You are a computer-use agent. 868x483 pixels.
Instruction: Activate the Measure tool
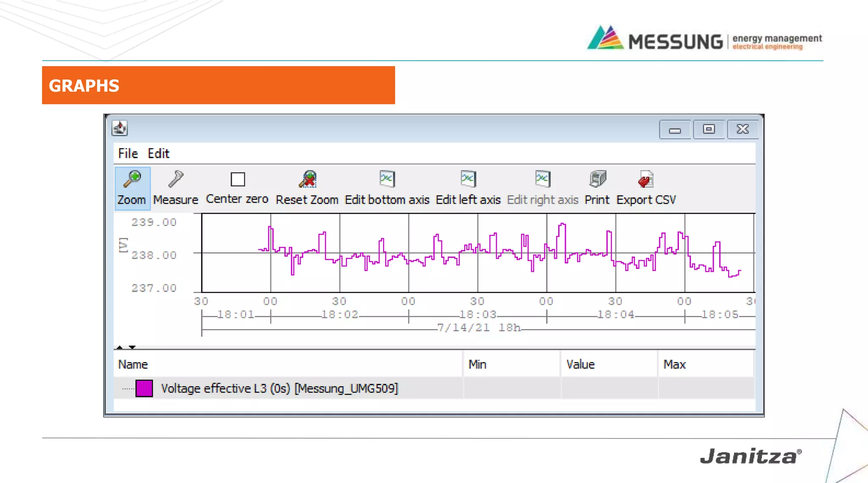pyautogui.click(x=175, y=180)
